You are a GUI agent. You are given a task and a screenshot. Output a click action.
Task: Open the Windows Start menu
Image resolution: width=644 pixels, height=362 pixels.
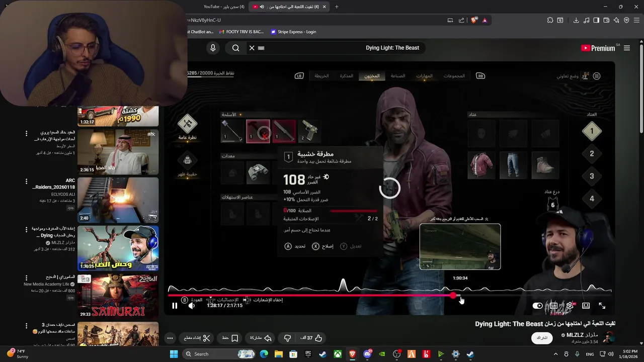tap(174, 354)
